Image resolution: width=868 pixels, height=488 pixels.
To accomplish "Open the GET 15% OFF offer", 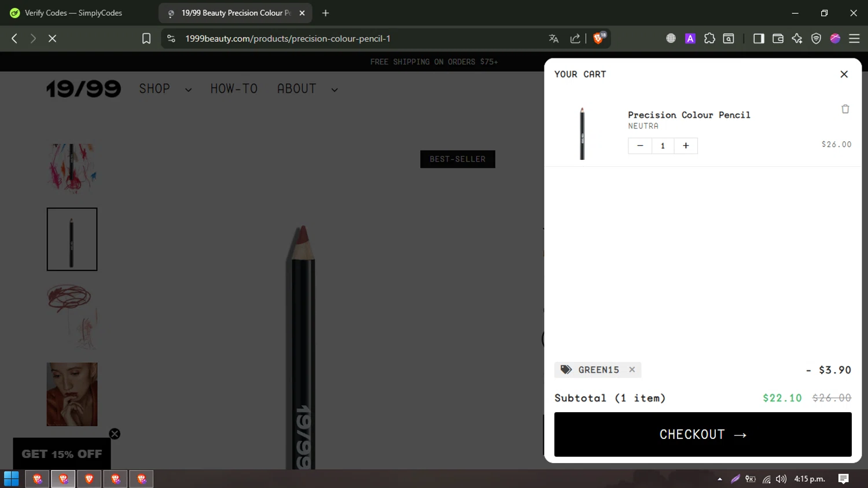I will tap(62, 454).
